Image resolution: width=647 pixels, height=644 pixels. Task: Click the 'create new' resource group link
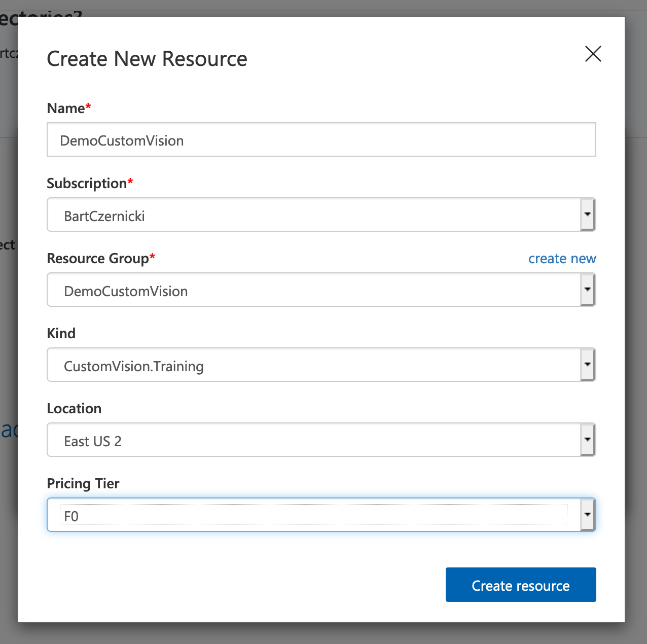[562, 259]
